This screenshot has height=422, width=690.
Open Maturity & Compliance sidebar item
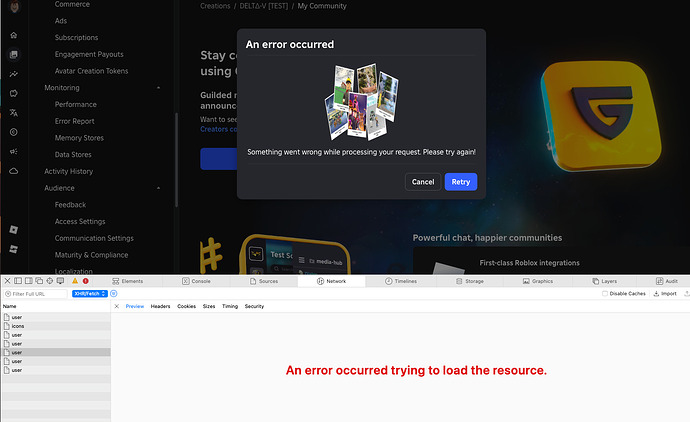[91, 255]
